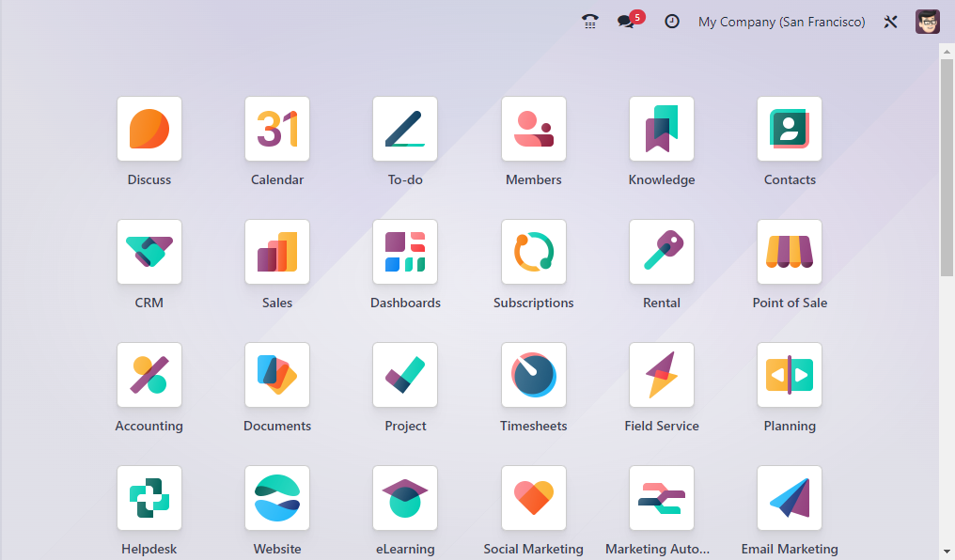
Task: Open the messages conversations panel
Action: click(628, 21)
